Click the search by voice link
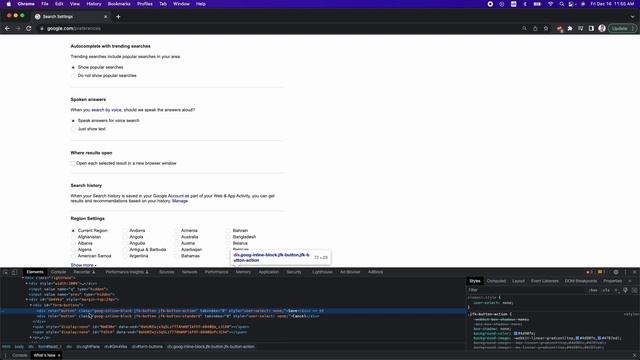 106,110
